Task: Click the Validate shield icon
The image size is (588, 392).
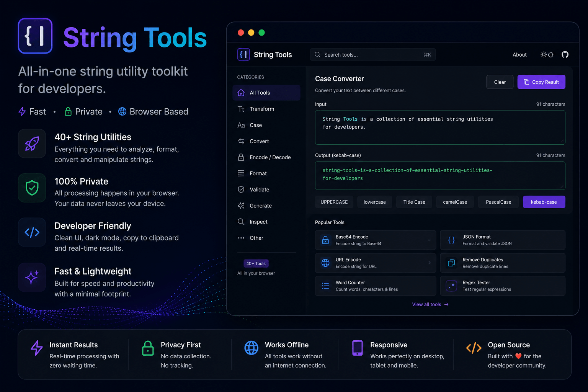Action: pyautogui.click(x=241, y=189)
